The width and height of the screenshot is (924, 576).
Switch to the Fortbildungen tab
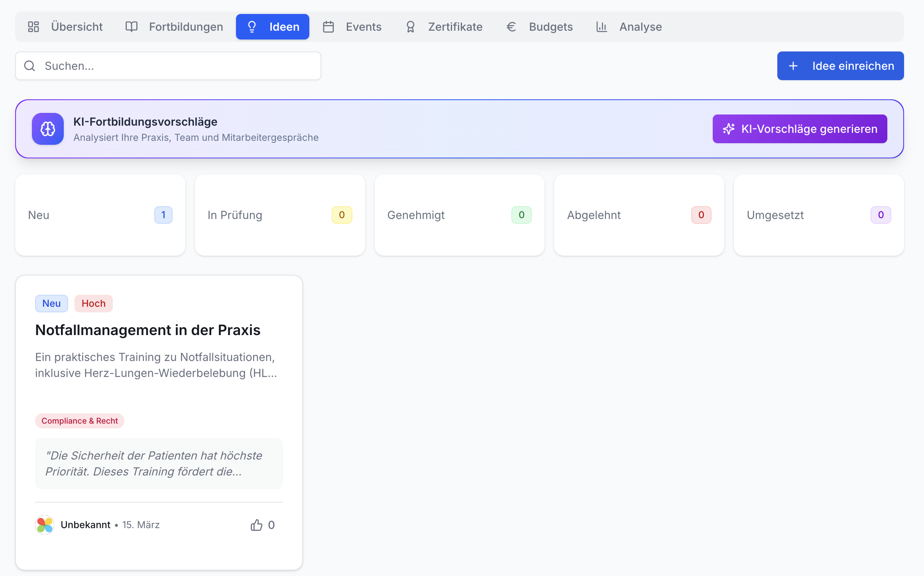174,27
